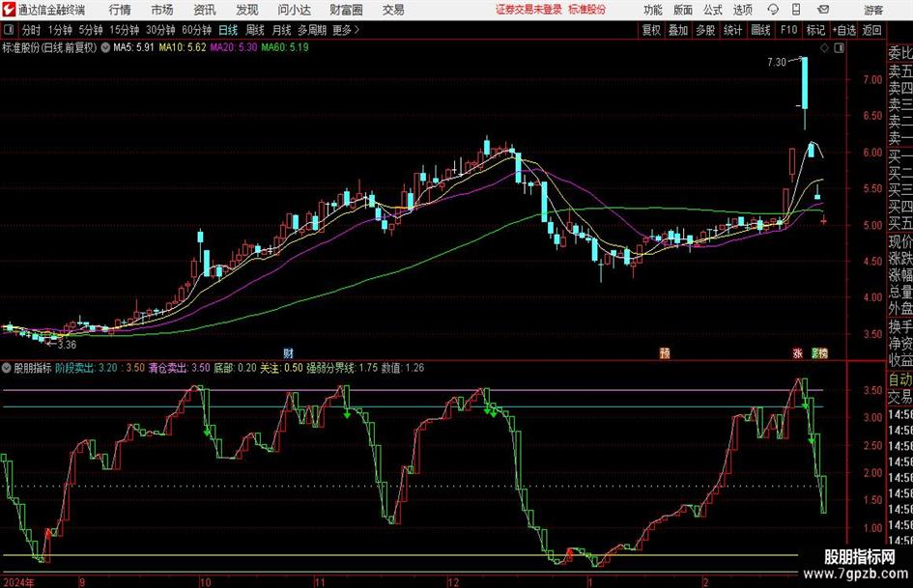This screenshot has width=913, height=588.
Task: Click the red Tongdaxin app logo
Action: pos(9,10)
